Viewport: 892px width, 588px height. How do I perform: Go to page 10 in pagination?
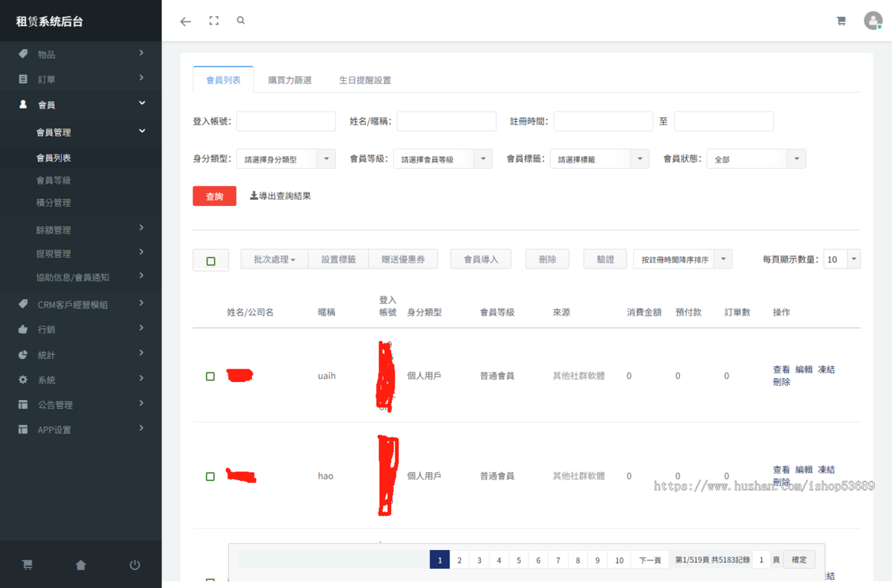619,560
